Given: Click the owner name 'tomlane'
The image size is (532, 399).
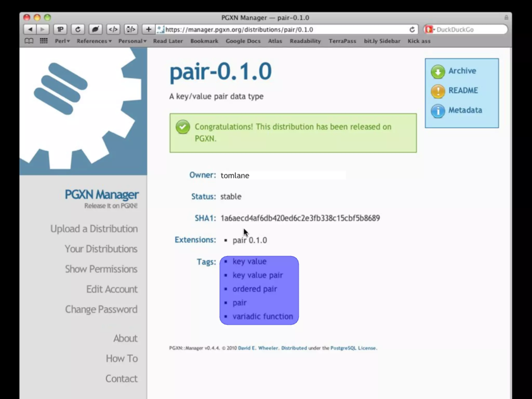Looking at the screenshot, I should tap(235, 176).
